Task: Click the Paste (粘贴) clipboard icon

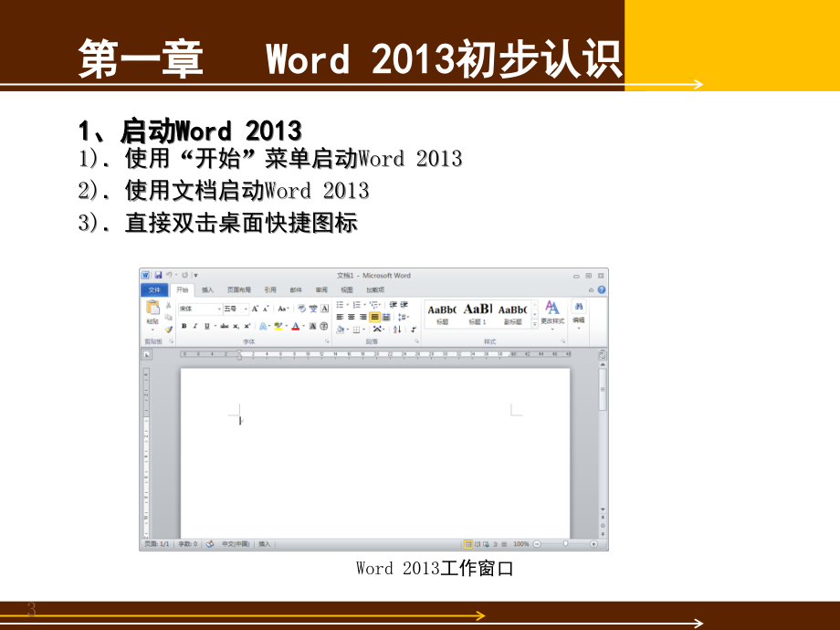Action: [x=152, y=309]
